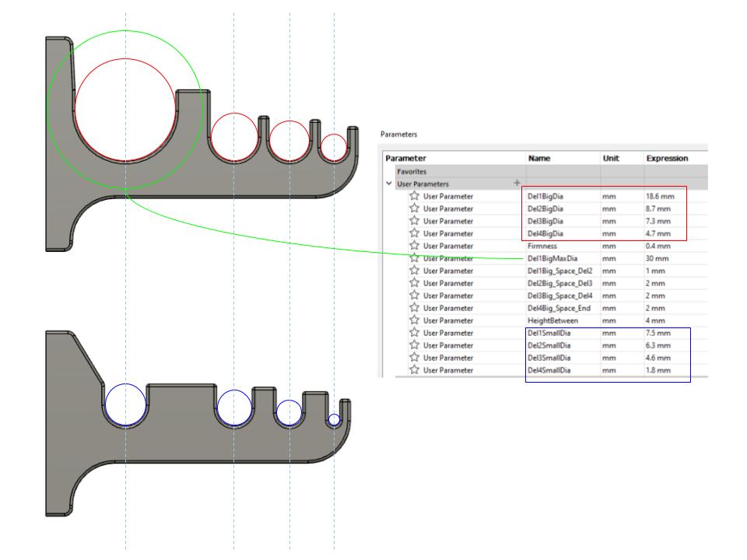The height and width of the screenshot is (560, 747).
Task: Edit the 18.6 mm expression value
Action: [x=660, y=197]
